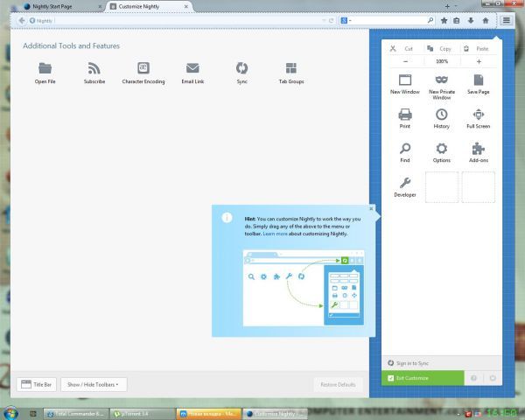Click the green Exit Customize button
525x420 pixels.
(423, 378)
